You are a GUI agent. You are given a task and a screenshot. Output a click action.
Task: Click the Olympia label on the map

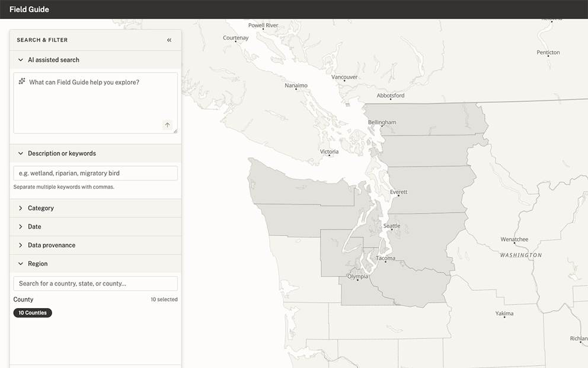pyautogui.click(x=357, y=277)
